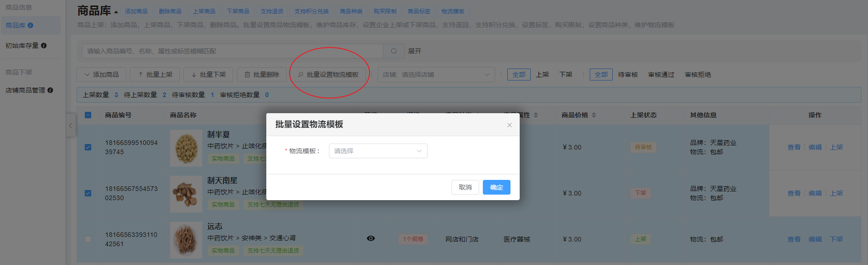Image resolution: width=868 pixels, height=265 pixels.
Task: Open the 删除商品 help tab
Action: (170, 12)
